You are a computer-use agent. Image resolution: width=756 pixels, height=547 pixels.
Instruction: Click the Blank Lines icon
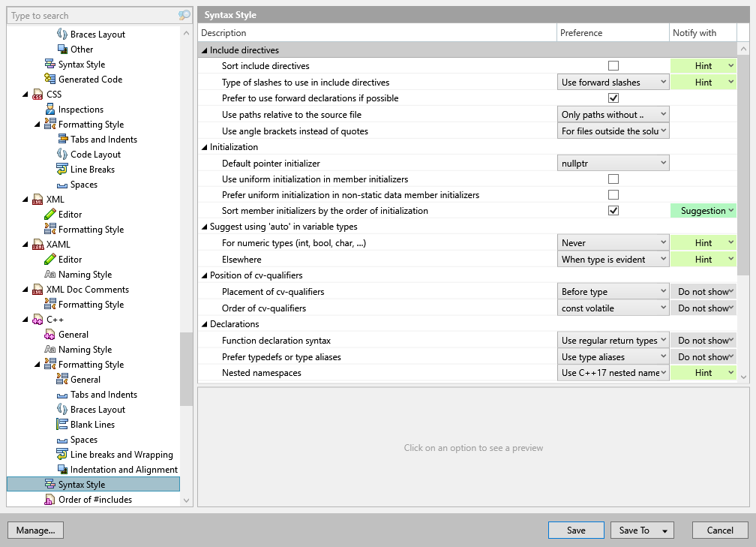pos(62,424)
